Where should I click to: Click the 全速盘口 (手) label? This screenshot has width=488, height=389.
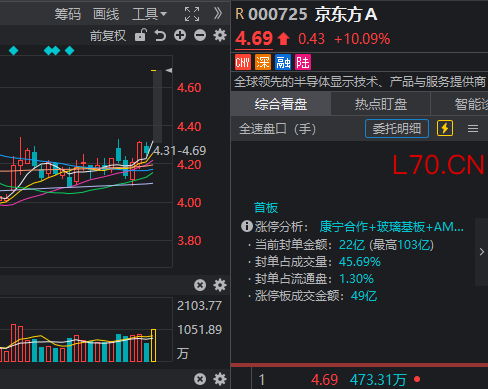click(277, 129)
